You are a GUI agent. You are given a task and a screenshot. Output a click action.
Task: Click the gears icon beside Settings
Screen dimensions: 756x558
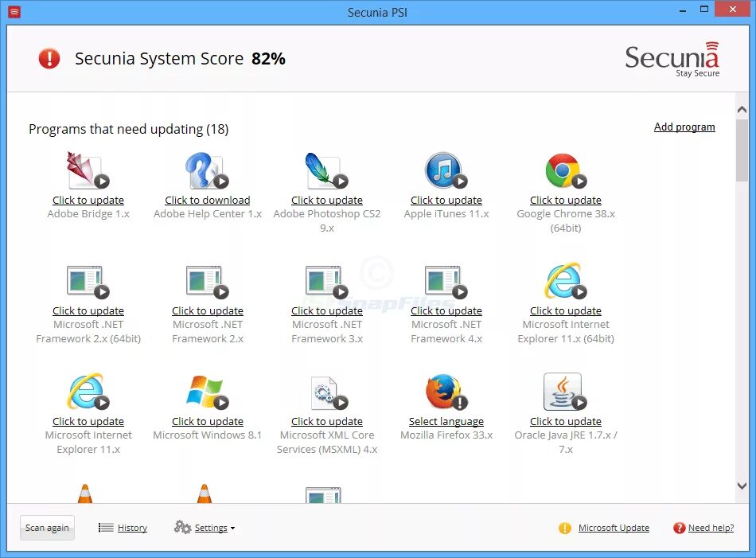[183, 527]
